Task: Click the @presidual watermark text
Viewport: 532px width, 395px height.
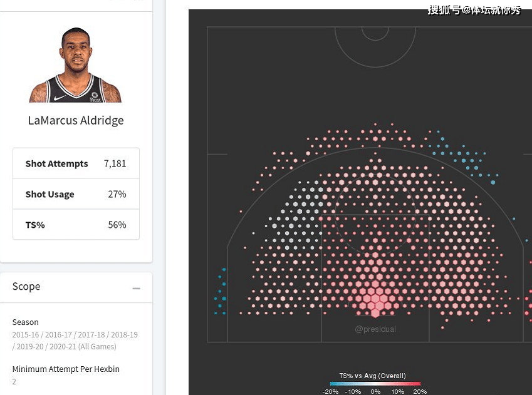Action: point(375,329)
